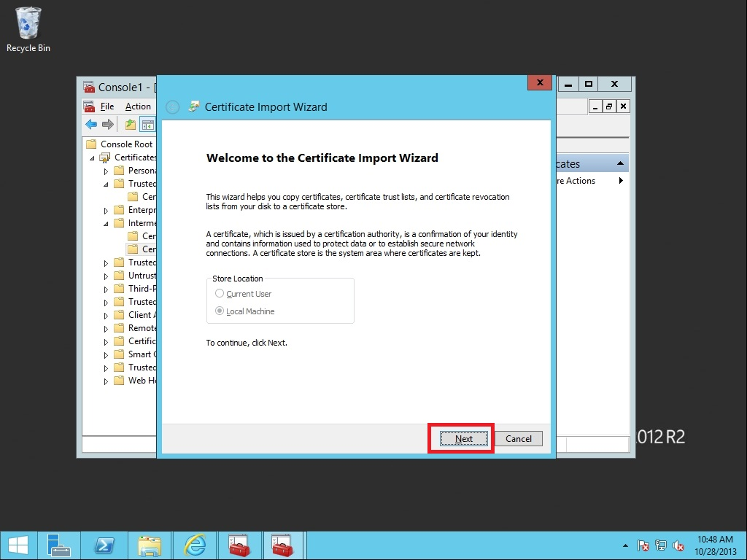Open File Explorer from the taskbar
Image resolution: width=747 pixels, height=560 pixels.
[x=150, y=545]
